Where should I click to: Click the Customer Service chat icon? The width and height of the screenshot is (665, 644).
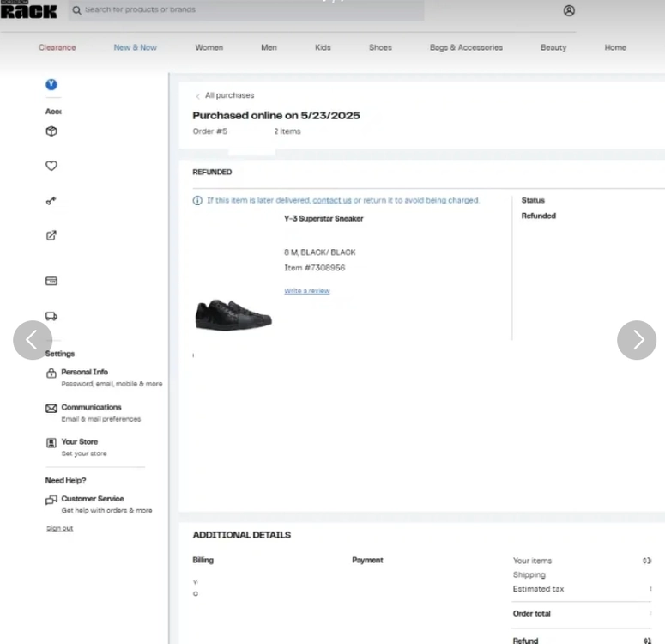click(x=51, y=500)
